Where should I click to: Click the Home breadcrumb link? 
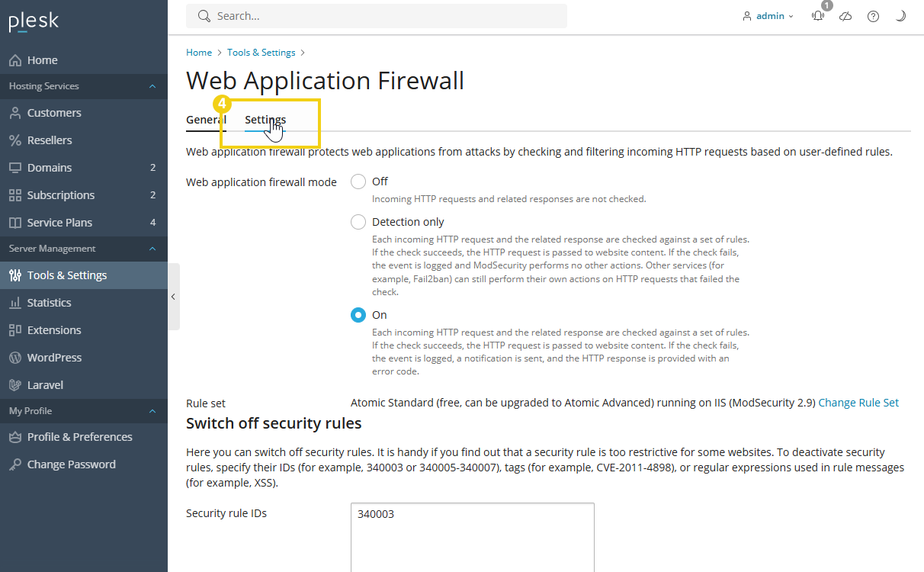199,53
